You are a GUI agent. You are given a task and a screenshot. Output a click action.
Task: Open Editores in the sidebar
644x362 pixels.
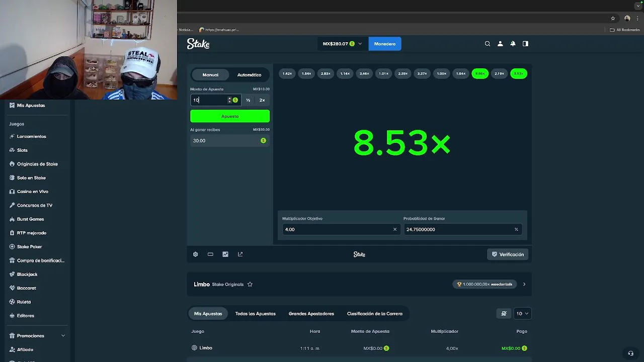click(x=25, y=316)
